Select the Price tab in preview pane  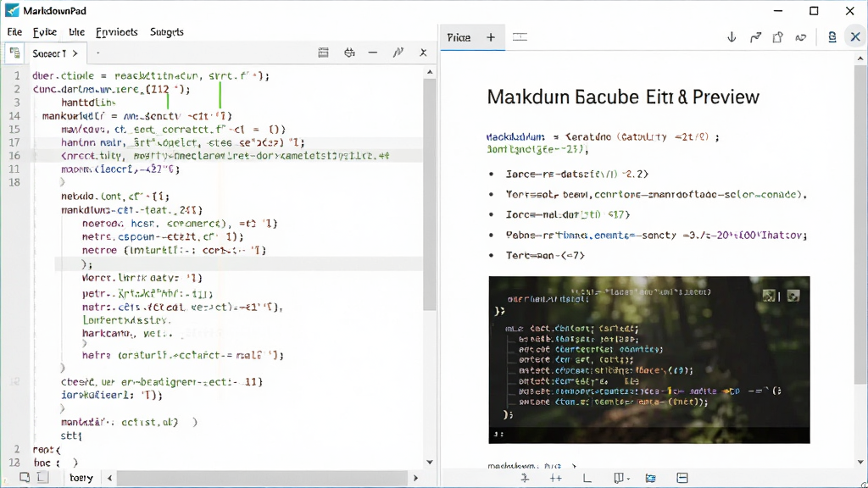[459, 37]
